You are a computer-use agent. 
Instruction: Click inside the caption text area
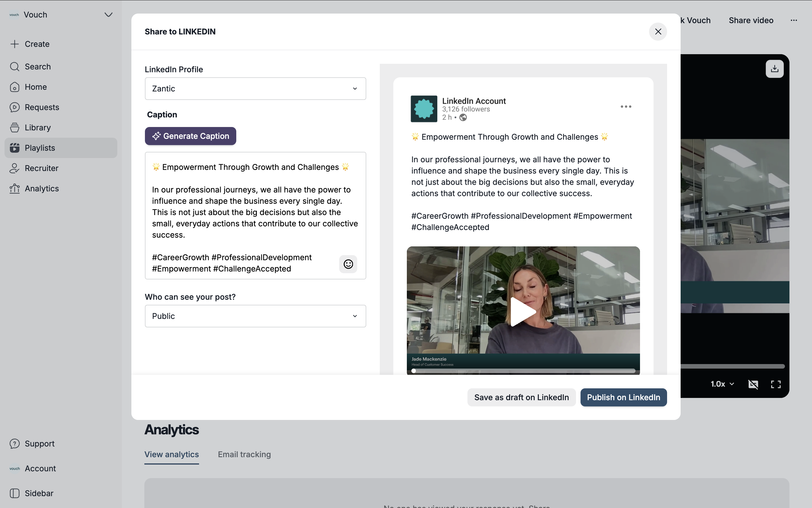click(255, 216)
